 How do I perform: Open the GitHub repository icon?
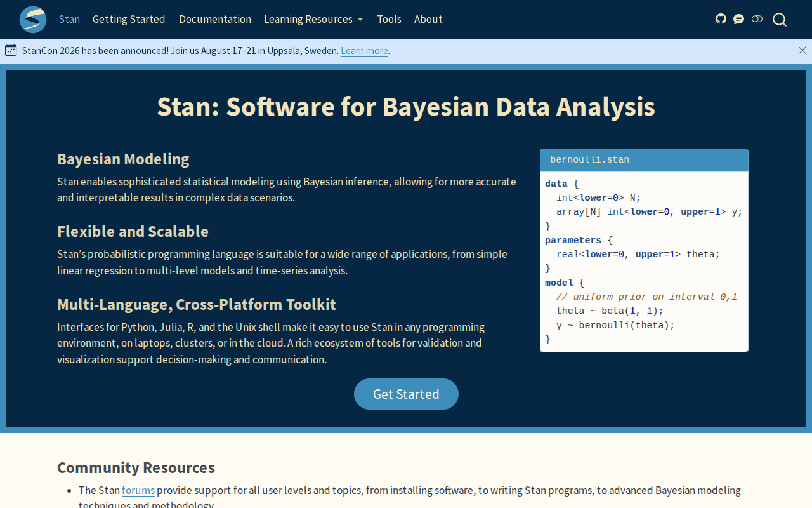click(x=721, y=19)
